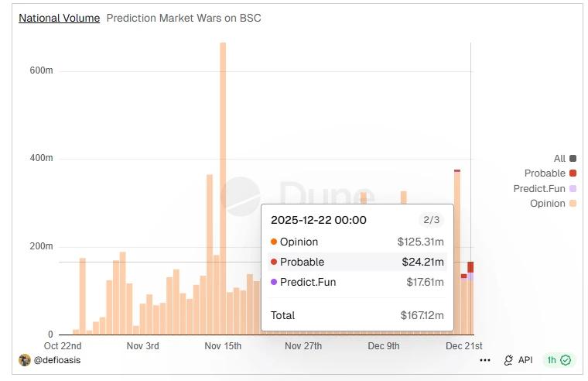Screen dimensions: 588x381
Task: Click the Total row in the tooltip
Action: point(356,315)
